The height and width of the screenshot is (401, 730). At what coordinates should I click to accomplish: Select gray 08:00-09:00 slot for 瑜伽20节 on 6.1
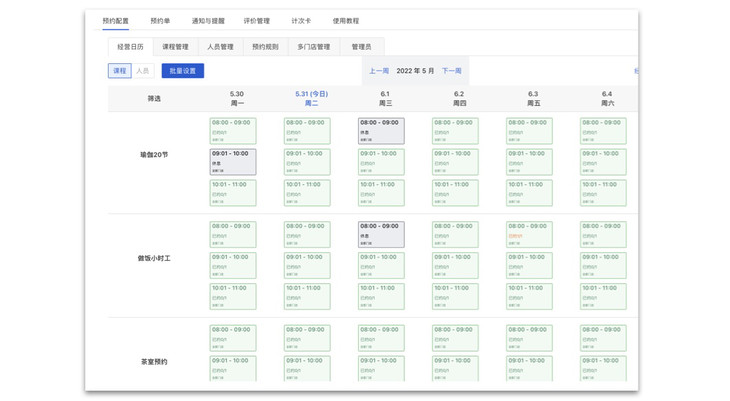381,131
